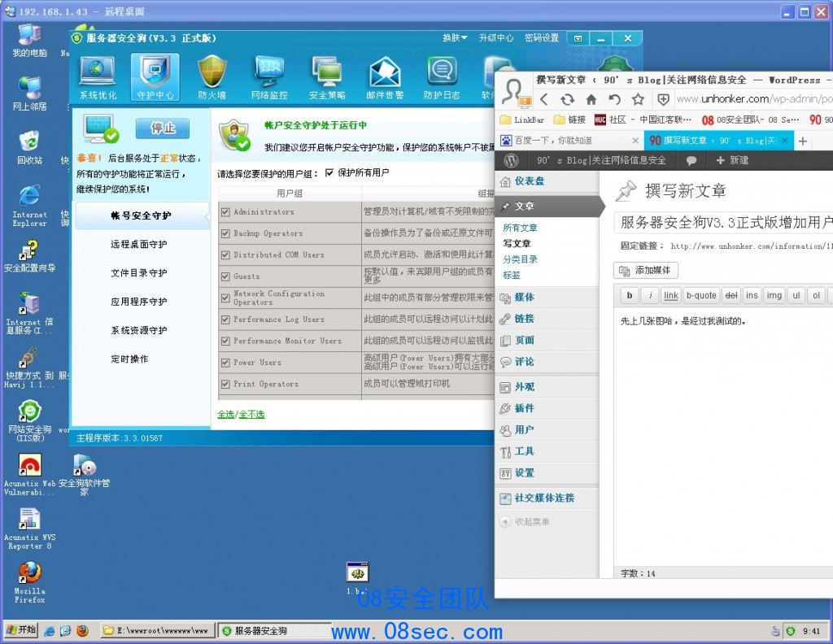The image size is (833, 644).
Task: Open the 安全策略 security policy module
Action: coord(327,77)
